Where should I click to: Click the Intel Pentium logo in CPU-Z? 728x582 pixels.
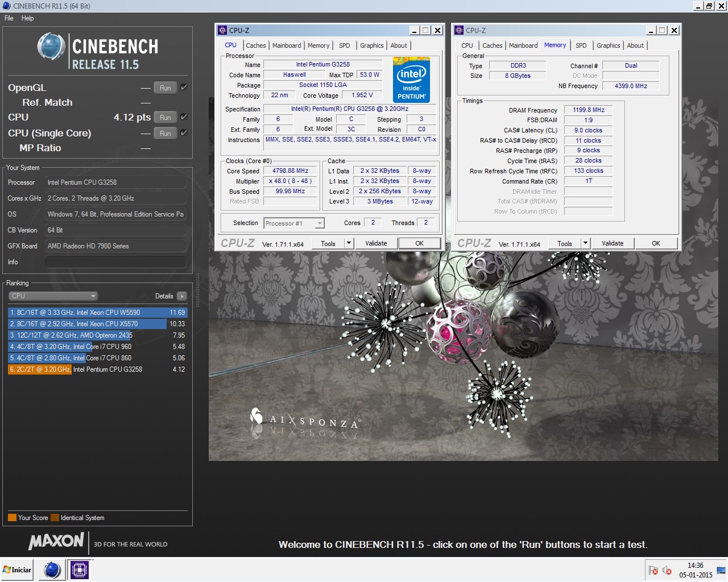tap(411, 80)
